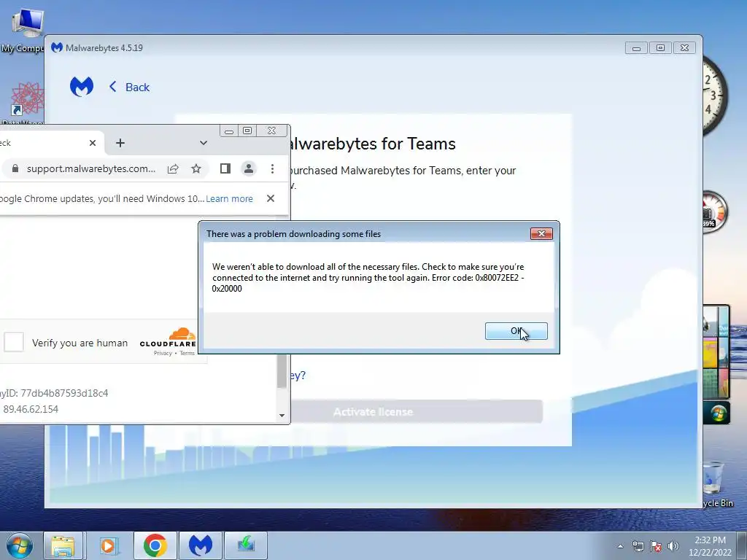Click the Malwarebytes logo beside Back
Image resolution: width=747 pixels, height=560 pixels.
coord(82,87)
